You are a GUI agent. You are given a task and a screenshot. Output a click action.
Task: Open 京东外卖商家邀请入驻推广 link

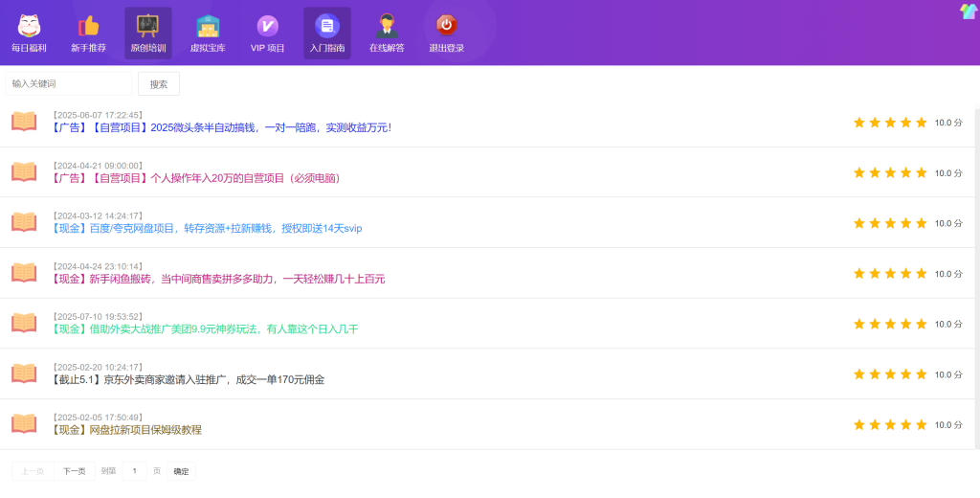click(x=188, y=379)
